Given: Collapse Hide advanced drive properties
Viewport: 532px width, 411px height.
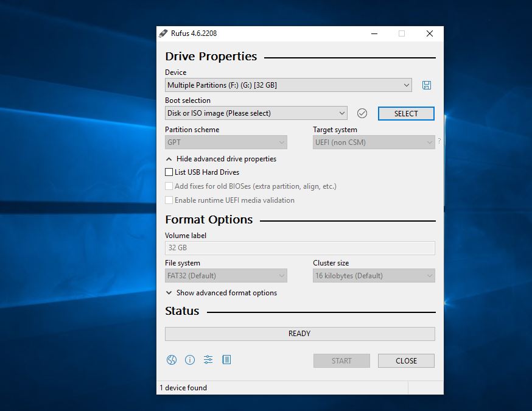Looking at the screenshot, I should coord(221,159).
